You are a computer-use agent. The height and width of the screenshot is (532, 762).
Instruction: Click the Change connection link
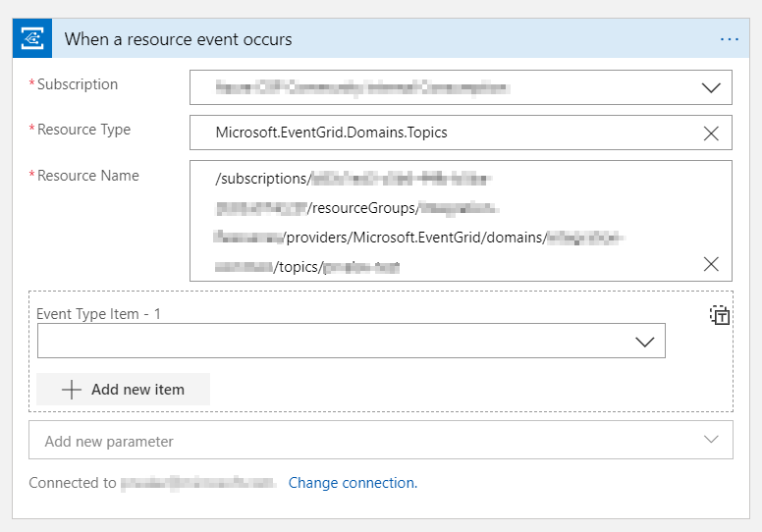pos(353,483)
